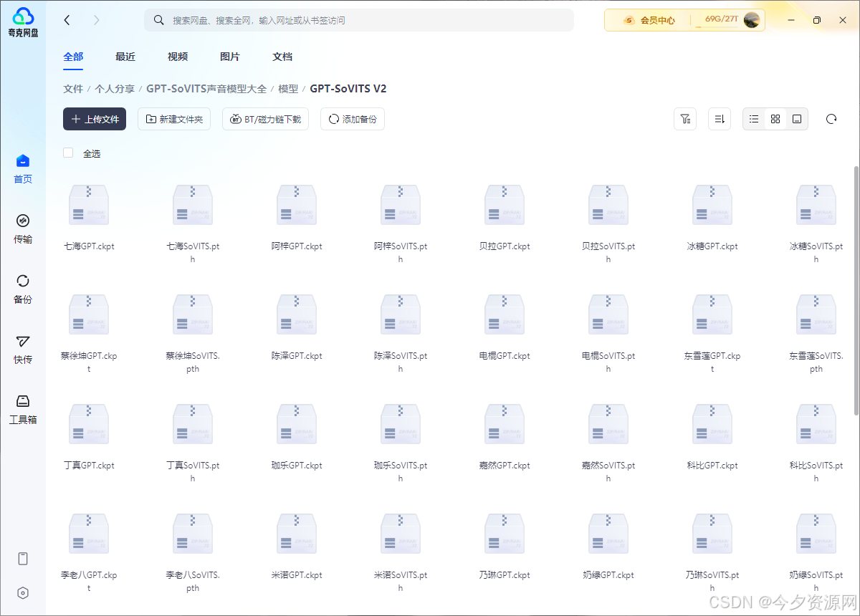Open the 备份 backup sidebar icon

pos(23,281)
